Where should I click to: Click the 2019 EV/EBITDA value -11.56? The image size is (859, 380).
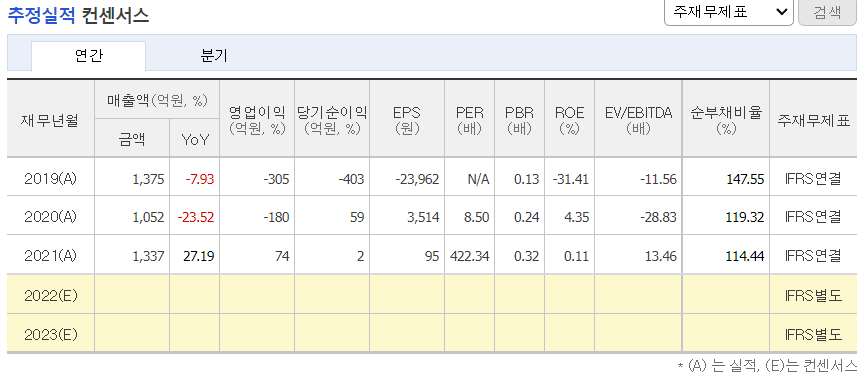coord(658,179)
